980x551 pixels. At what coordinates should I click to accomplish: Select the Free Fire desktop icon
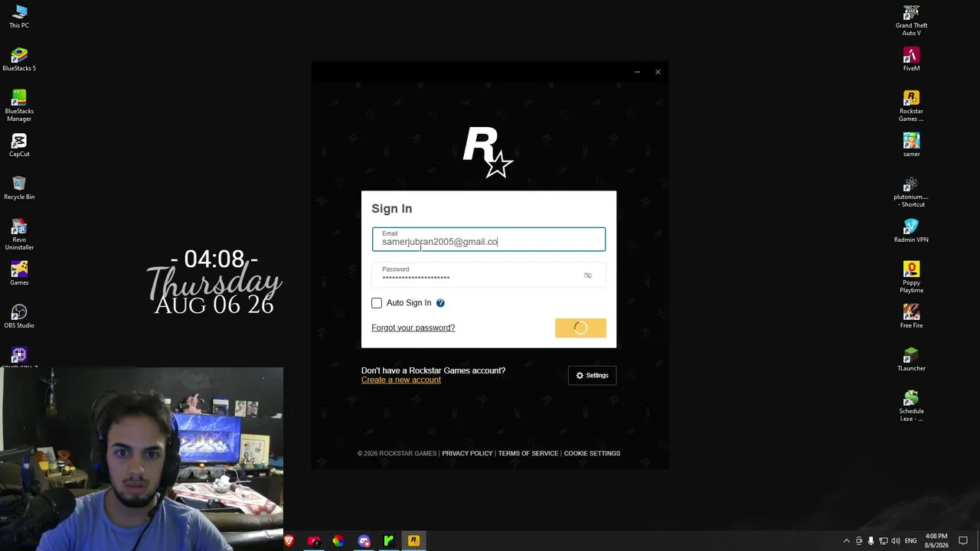(x=911, y=317)
